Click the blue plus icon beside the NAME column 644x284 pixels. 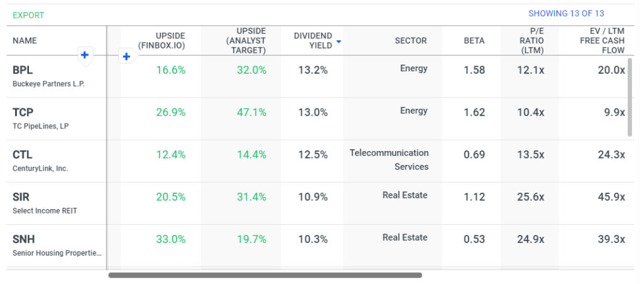coord(85,55)
